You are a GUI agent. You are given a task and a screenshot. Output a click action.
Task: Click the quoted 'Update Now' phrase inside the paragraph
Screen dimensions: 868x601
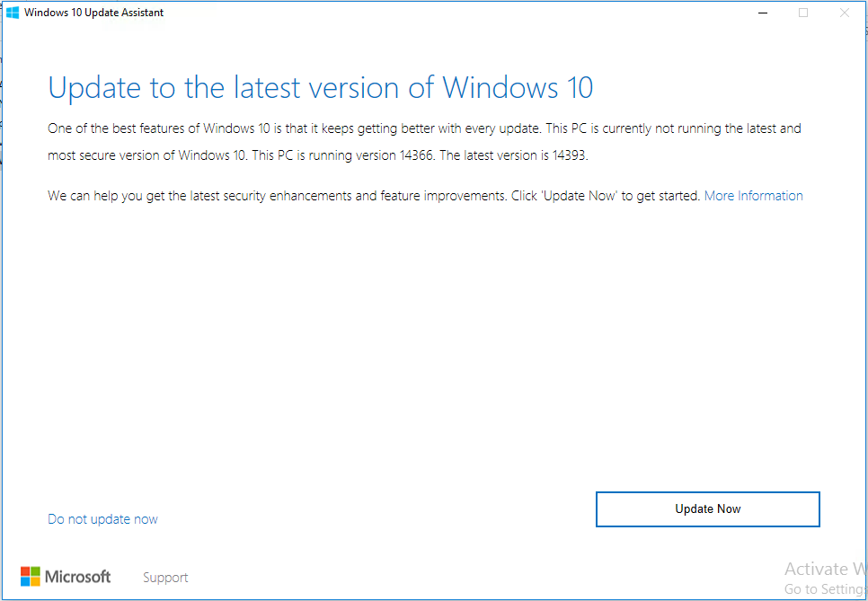click(580, 196)
